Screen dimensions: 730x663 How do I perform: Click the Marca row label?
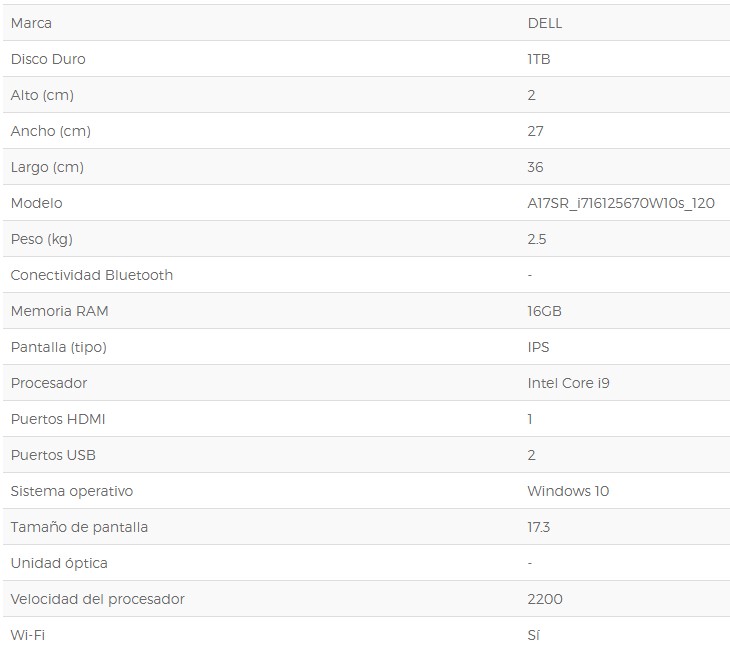[31, 23]
